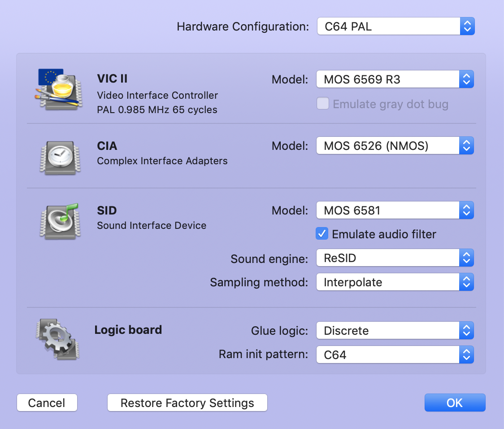
Task: Open the Sampling method Interpolate dropdown
Action: point(395,282)
